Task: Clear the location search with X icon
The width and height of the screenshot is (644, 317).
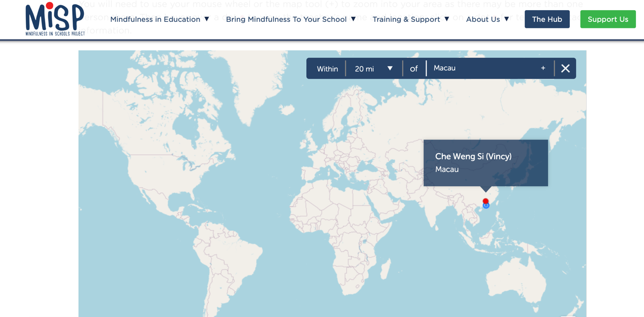Action: (565, 68)
